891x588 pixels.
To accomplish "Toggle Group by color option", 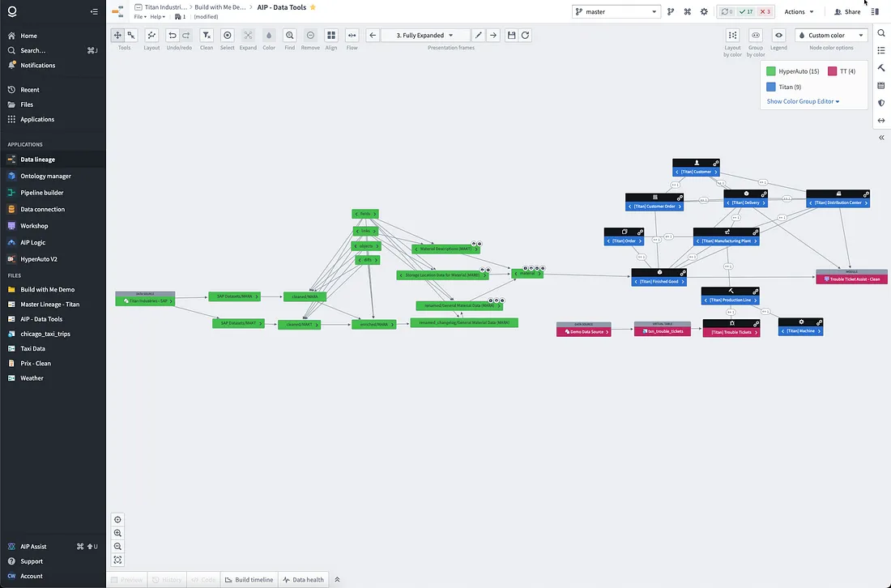I will point(756,36).
